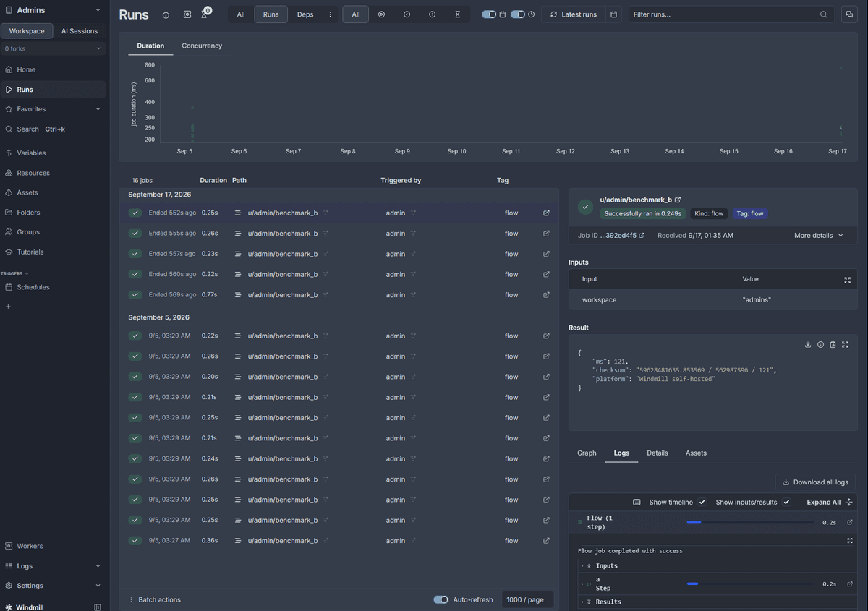Open the Flow (1 step) log in a new tab

[x=850, y=522]
